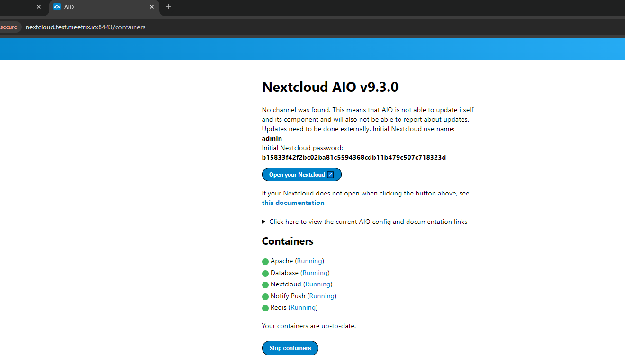The height and width of the screenshot is (364, 625).
Task: Open Redis container Running log link
Action: pyautogui.click(x=303, y=307)
